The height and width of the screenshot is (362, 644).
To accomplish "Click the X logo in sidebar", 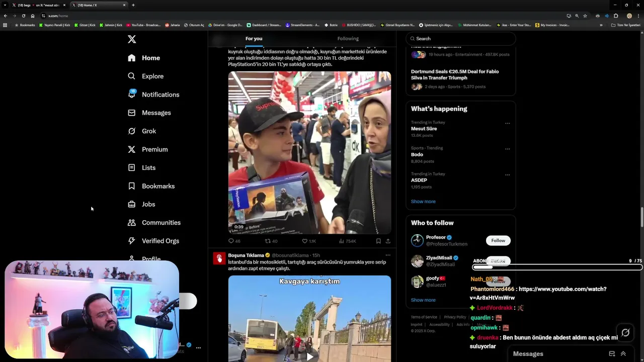I will 132,39.
